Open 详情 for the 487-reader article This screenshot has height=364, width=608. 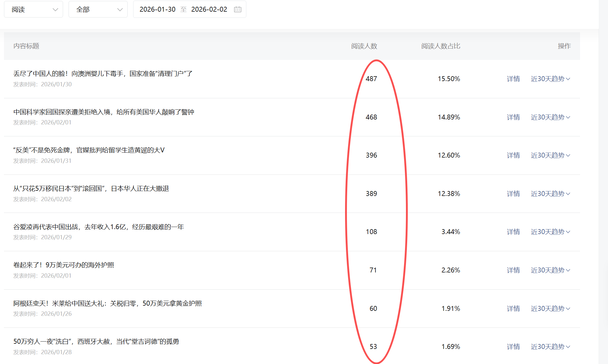(x=513, y=79)
